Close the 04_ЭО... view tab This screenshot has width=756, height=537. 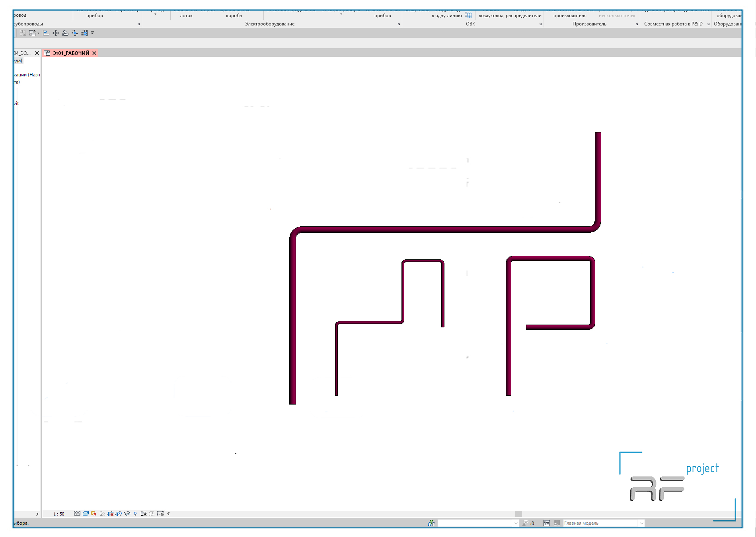[37, 53]
